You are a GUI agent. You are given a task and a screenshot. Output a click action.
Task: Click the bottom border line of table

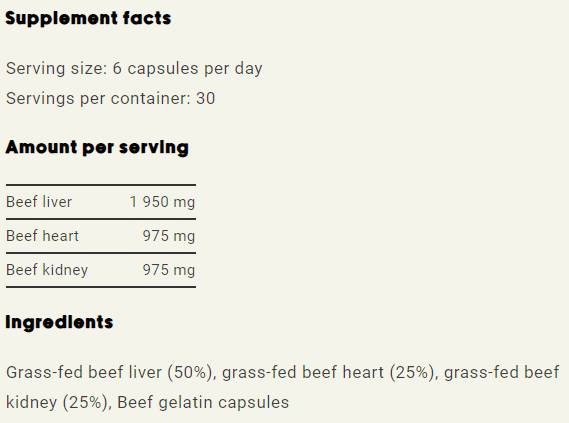pos(101,287)
